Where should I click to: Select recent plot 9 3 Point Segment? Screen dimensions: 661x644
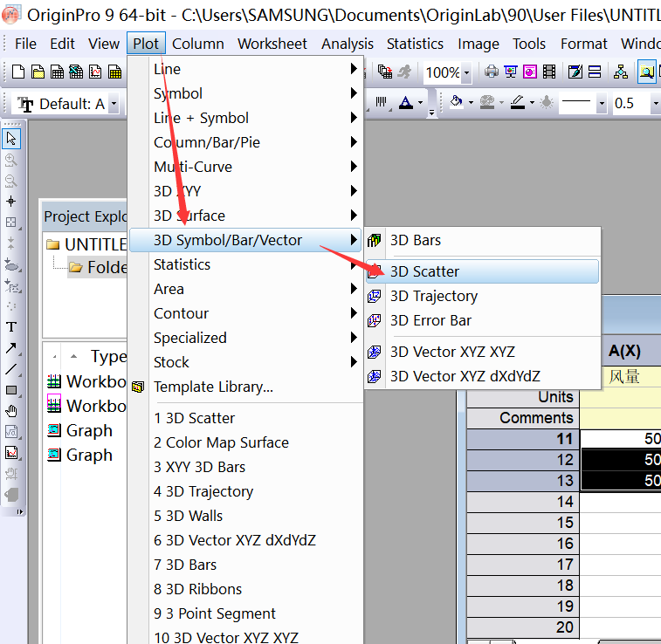pyautogui.click(x=245, y=613)
